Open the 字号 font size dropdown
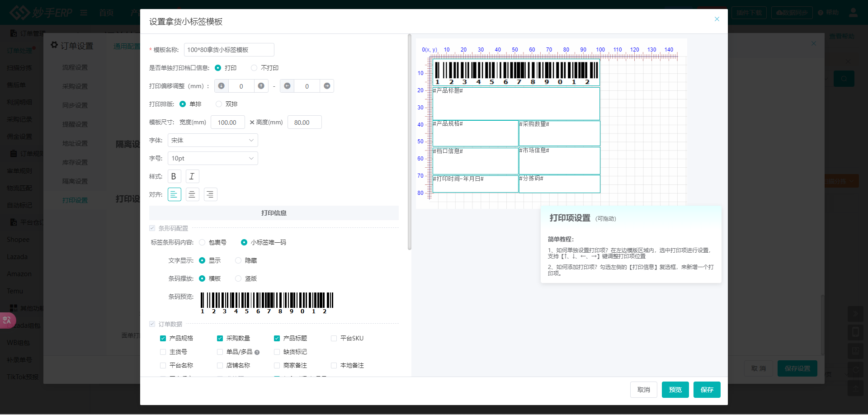868x415 pixels. click(x=213, y=158)
